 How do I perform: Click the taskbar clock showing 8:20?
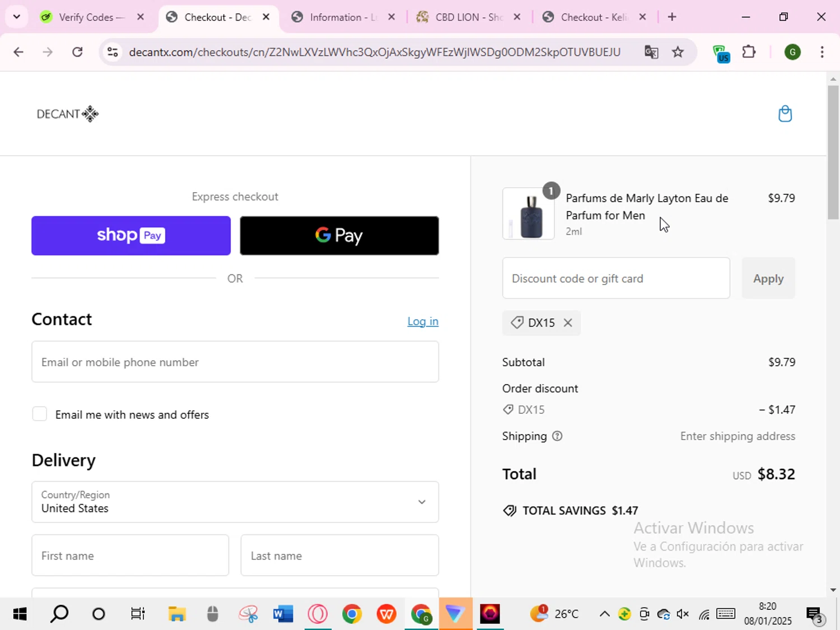coord(768,614)
